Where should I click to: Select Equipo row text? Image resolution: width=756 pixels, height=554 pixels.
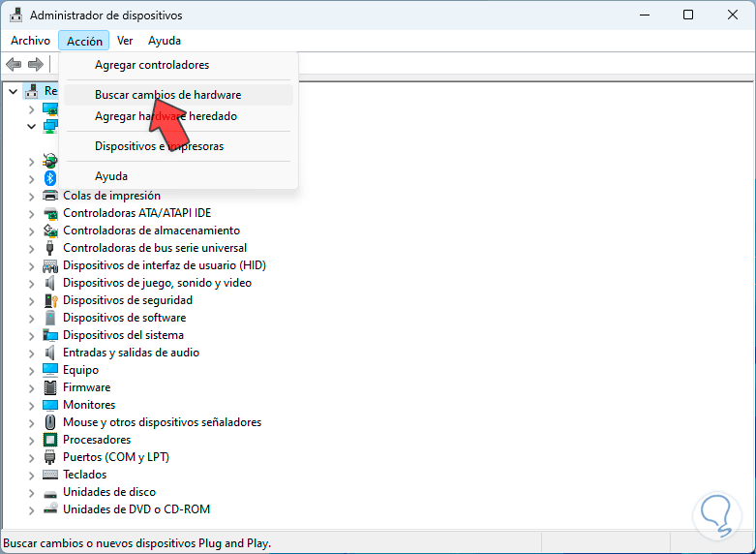(81, 370)
